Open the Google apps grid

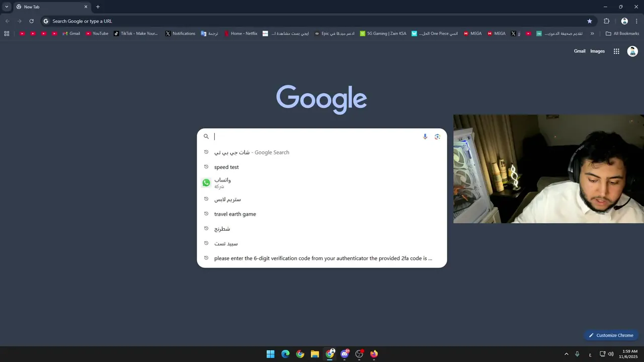(616, 51)
